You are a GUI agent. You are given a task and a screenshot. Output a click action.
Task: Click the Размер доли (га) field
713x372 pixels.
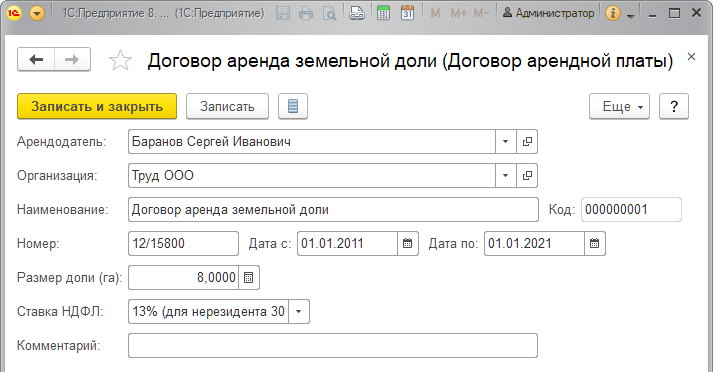pyautogui.click(x=183, y=277)
